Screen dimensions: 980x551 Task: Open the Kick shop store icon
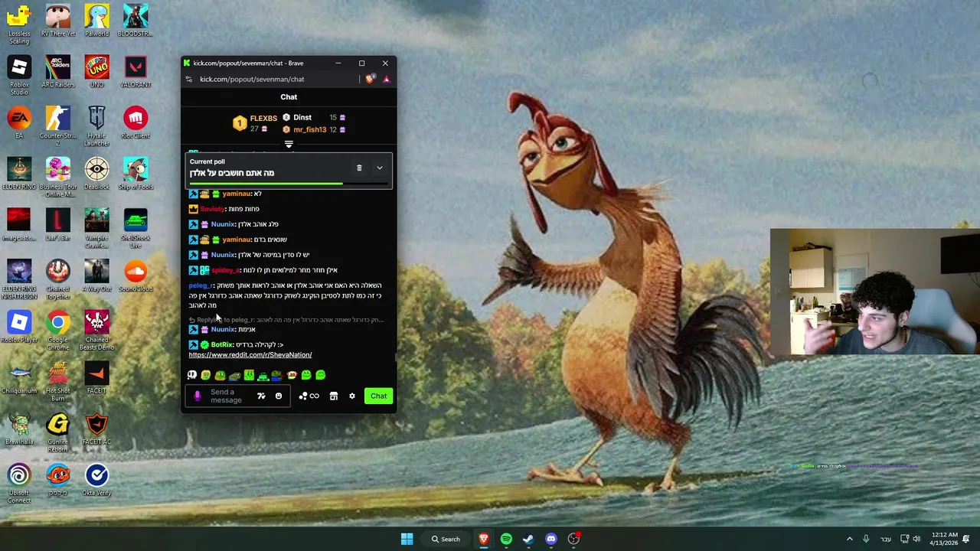coord(334,396)
